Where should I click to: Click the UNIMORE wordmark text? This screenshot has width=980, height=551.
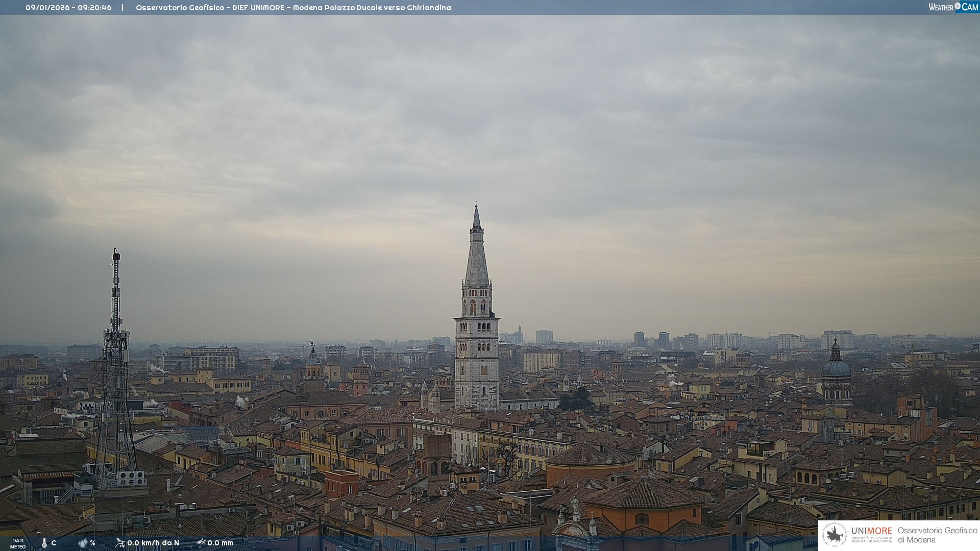pyautogui.click(x=871, y=531)
